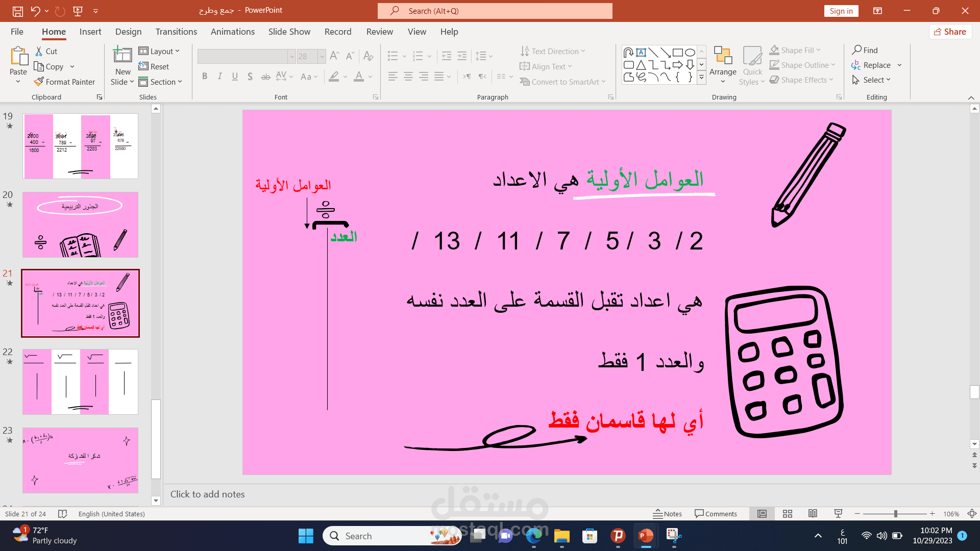Toggle Strikethrough formatting
The width and height of the screenshot is (980, 551).
click(265, 77)
